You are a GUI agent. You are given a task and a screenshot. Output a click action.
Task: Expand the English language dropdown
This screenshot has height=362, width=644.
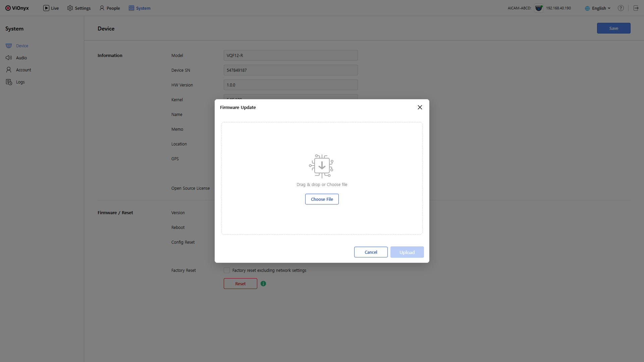point(598,8)
